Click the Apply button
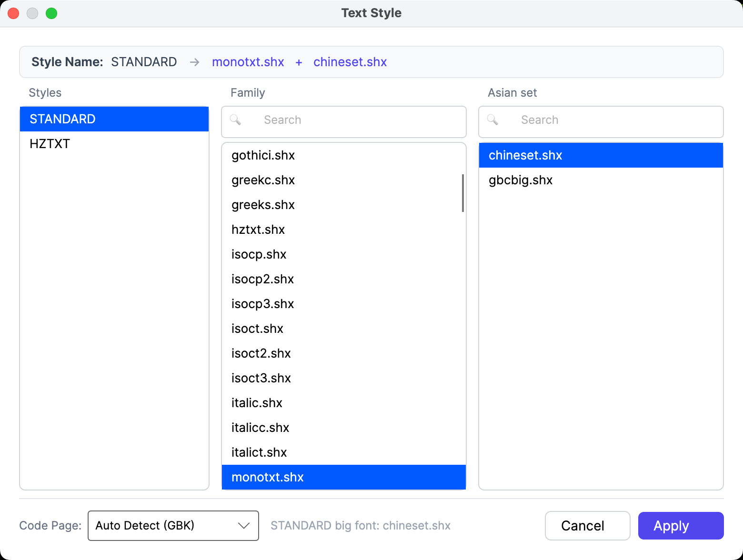Screen dimensions: 743x560 click(x=681, y=526)
